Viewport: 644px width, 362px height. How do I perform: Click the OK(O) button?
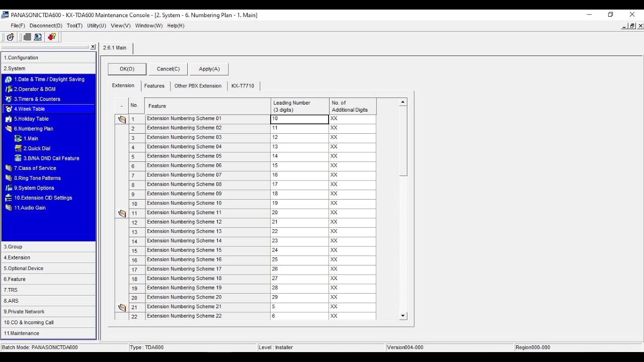(127, 69)
